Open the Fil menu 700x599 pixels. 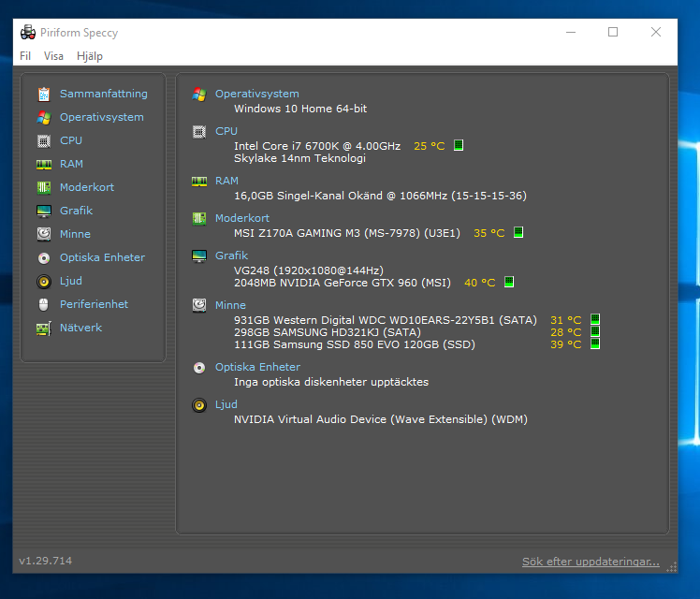click(x=25, y=56)
